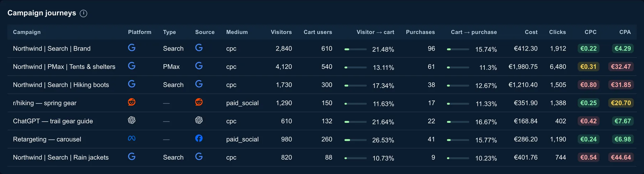
Task: Click cart users value "610"
Action: (x=327, y=48)
